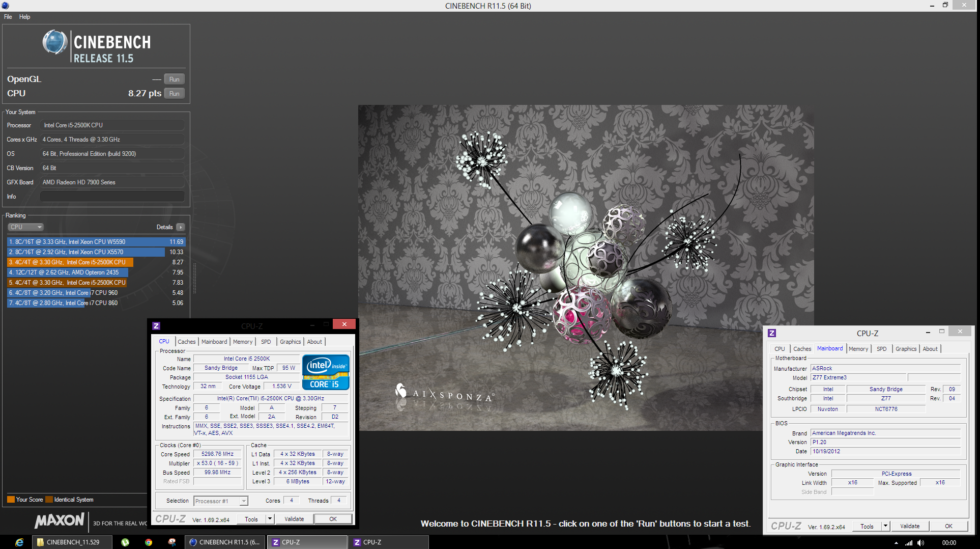
Task: Open the CINEBENCH_11.529 folder taskbar item
Action: tap(72, 542)
